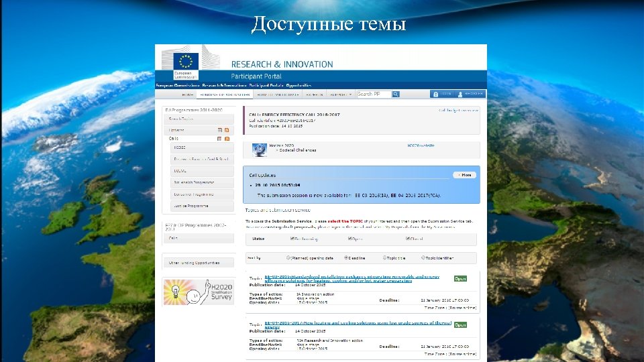Click the Register person icon

coord(460,94)
